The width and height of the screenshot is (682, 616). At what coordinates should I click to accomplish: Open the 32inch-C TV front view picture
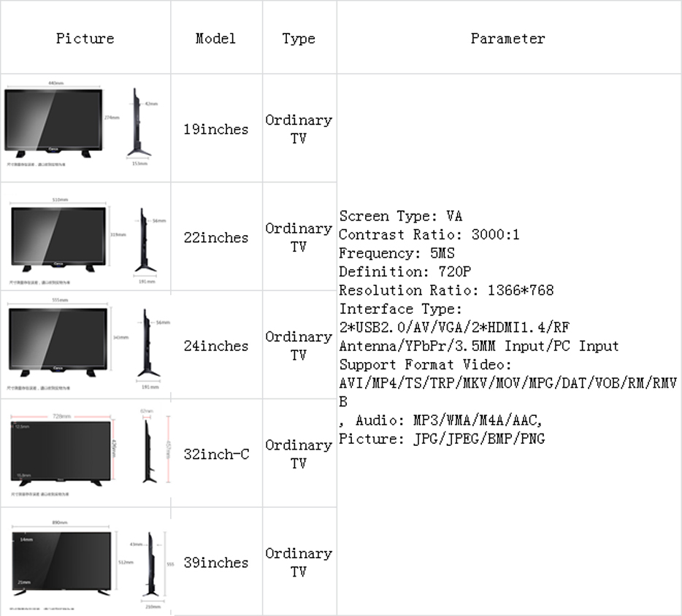61,451
